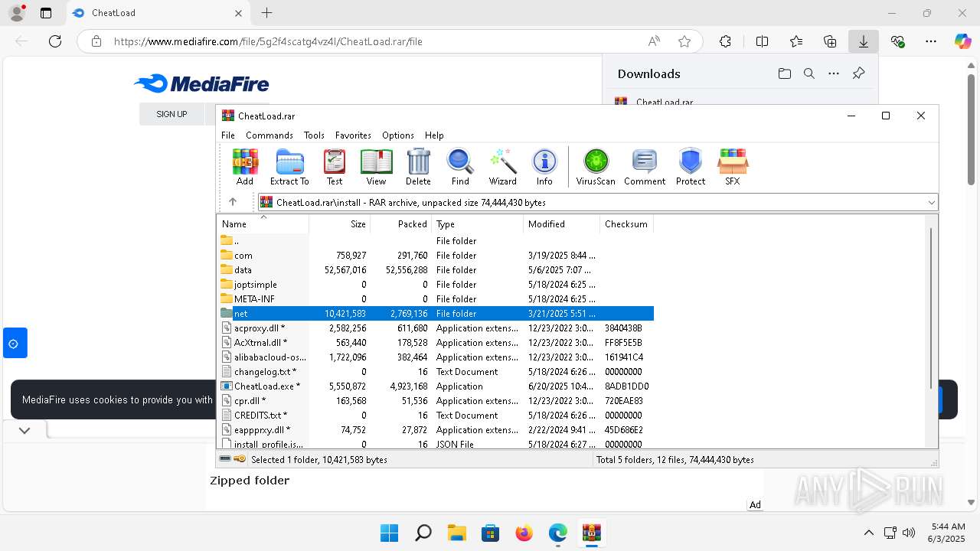Click the Delete trash can icon
Viewport: 980px width, 551px height.
(418, 167)
